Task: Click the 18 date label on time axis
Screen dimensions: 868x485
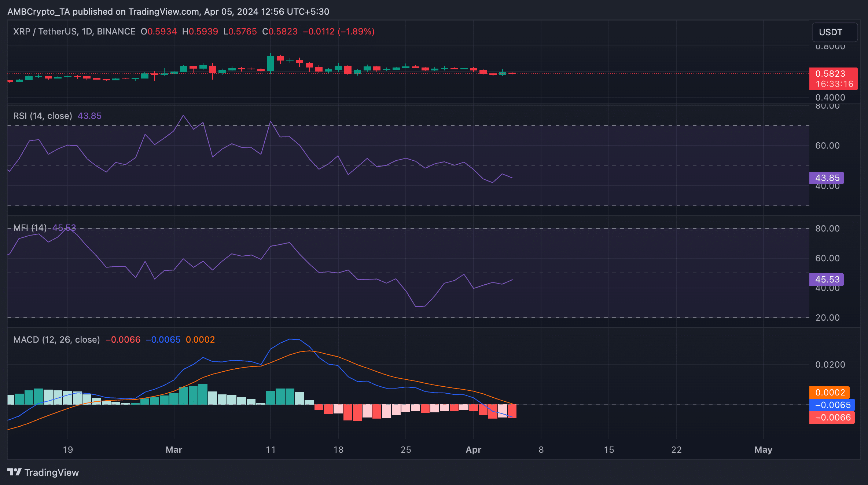Action: [x=338, y=450]
